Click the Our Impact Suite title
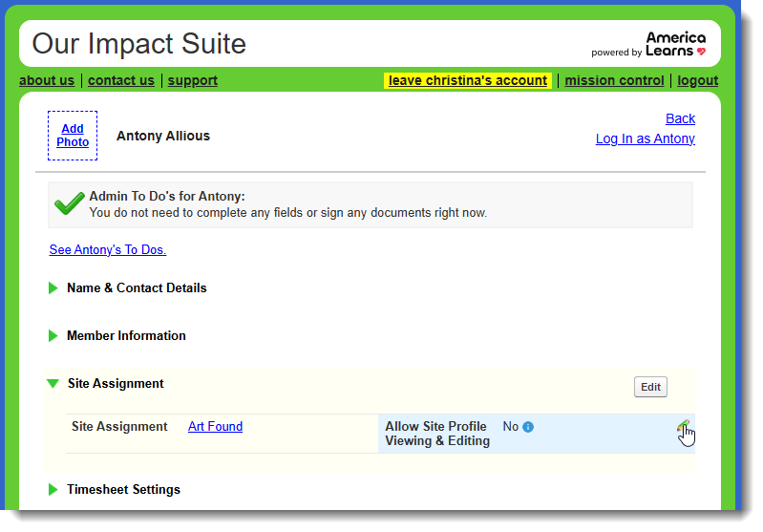Screen dimensions: 763x532 click(x=139, y=44)
